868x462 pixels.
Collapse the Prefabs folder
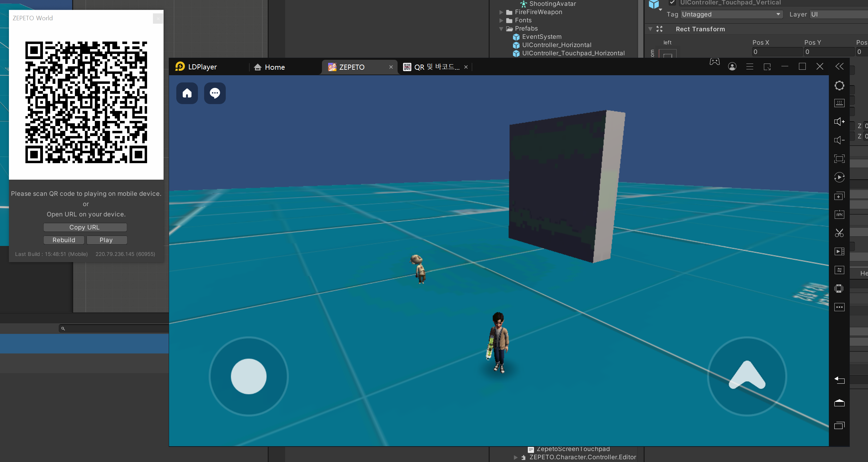[501, 29]
